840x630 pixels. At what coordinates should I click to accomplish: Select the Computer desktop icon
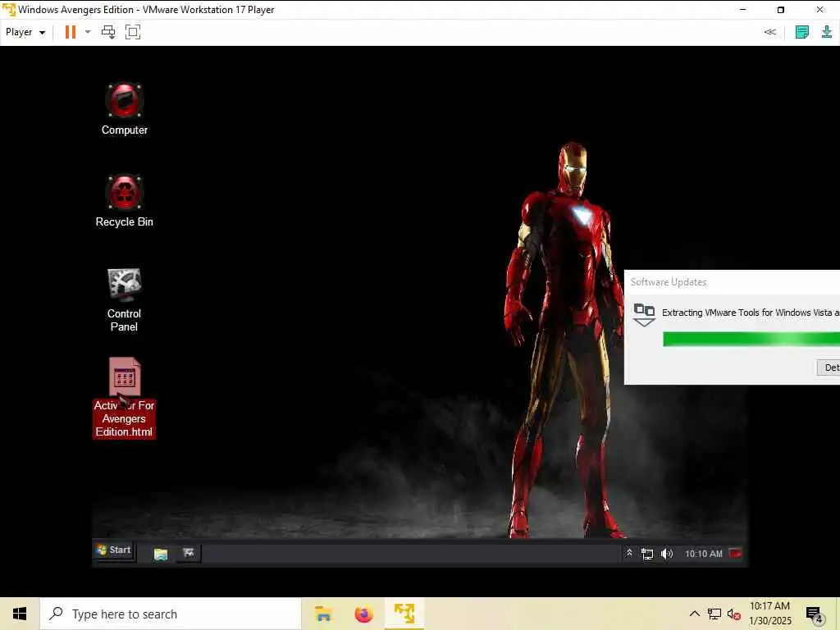(125, 109)
